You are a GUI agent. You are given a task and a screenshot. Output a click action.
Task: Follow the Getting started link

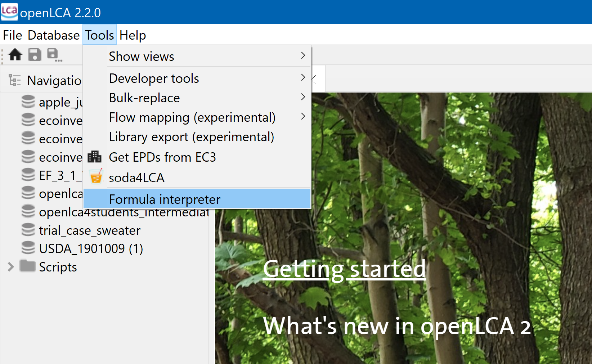345,269
